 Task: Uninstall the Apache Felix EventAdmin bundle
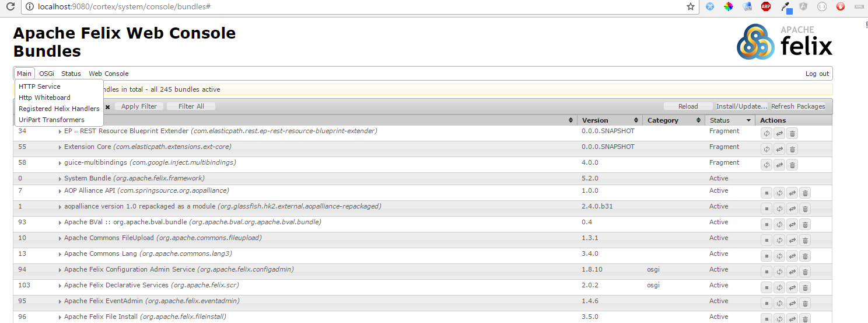[806, 304]
